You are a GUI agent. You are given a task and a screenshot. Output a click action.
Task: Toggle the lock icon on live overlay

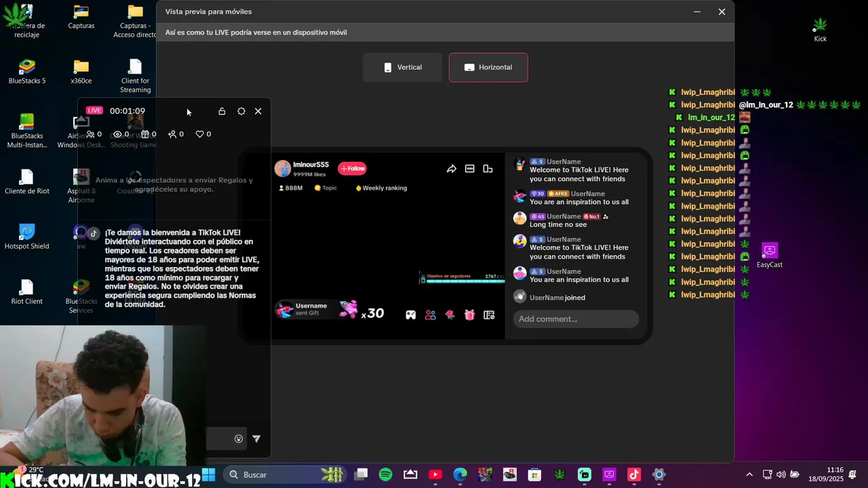tap(222, 111)
